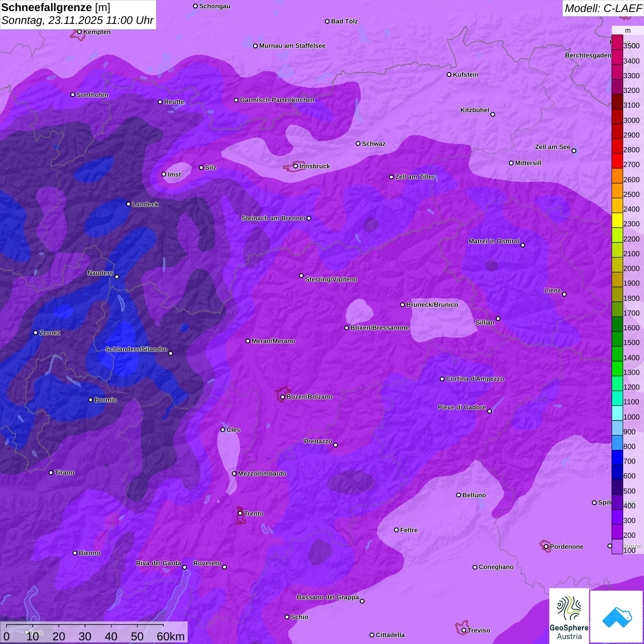Click the Riva del Garda label
644x644 pixels.
(x=159, y=563)
